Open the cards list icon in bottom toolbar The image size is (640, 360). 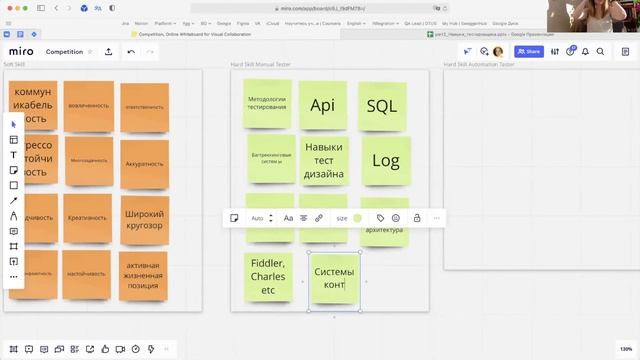point(75,349)
